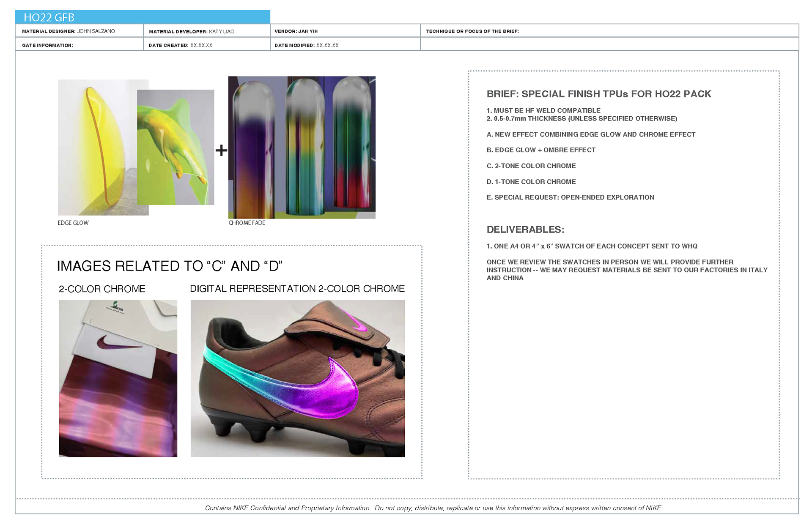The image size is (812, 525).
Task: Click the Chrome Fade cylinders image
Action: pyautogui.click(x=302, y=147)
